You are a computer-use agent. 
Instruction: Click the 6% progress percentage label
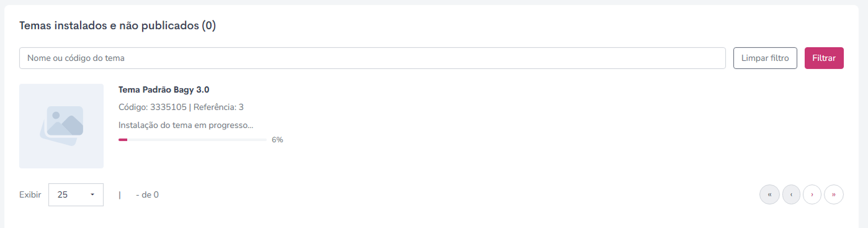point(277,140)
